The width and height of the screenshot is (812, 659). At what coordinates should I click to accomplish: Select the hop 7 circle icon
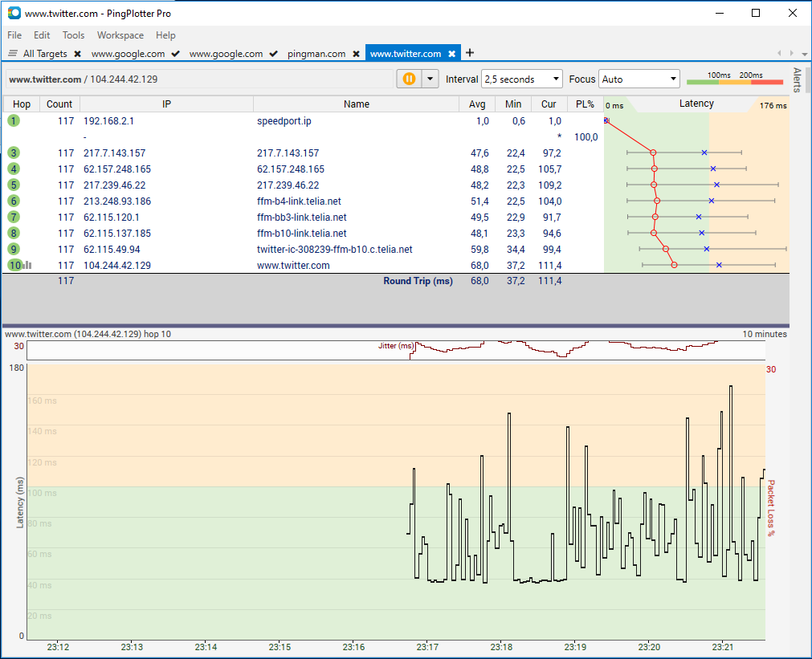14,217
